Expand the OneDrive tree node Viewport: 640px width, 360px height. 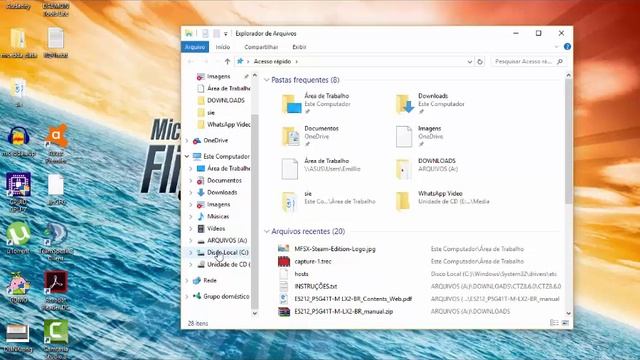point(187,140)
